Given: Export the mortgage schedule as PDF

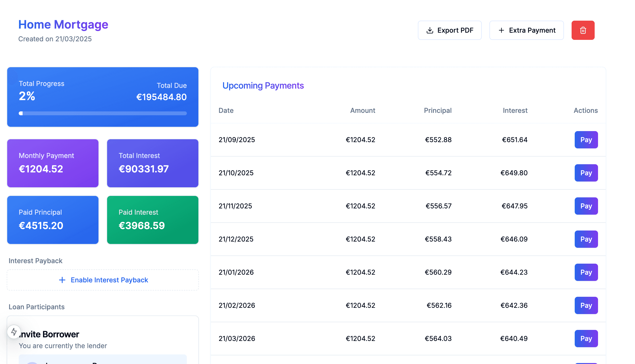Looking at the screenshot, I should pos(450,30).
